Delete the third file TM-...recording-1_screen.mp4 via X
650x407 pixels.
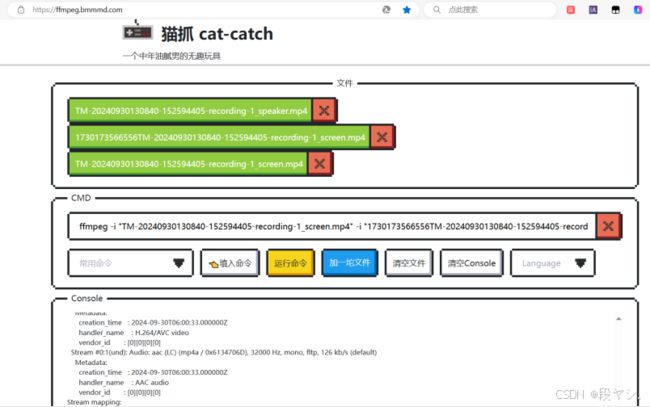click(x=319, y=164)
